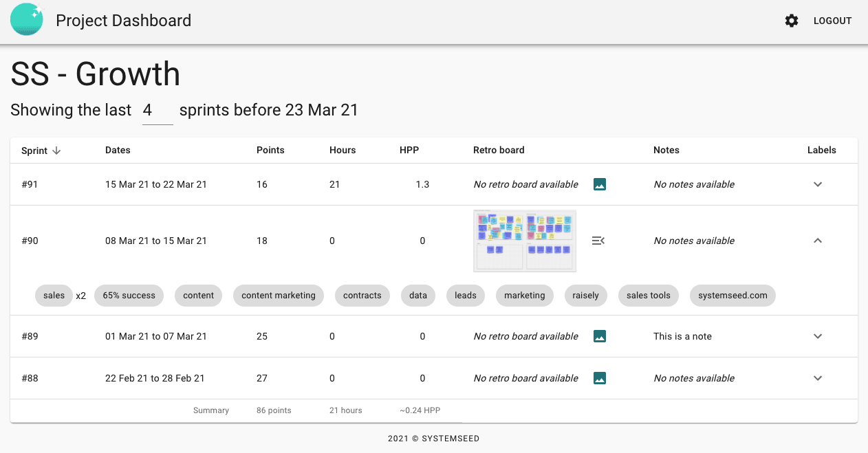Screen dimensions: 868x453
Task: Click the retro image icon for sprint #88
Action: (x=600, y=378)
